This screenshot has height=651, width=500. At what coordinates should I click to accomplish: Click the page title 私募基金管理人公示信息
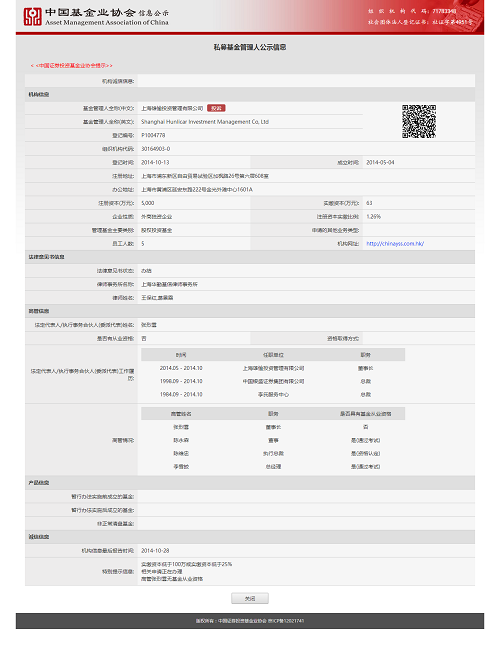tap(250, 47)
